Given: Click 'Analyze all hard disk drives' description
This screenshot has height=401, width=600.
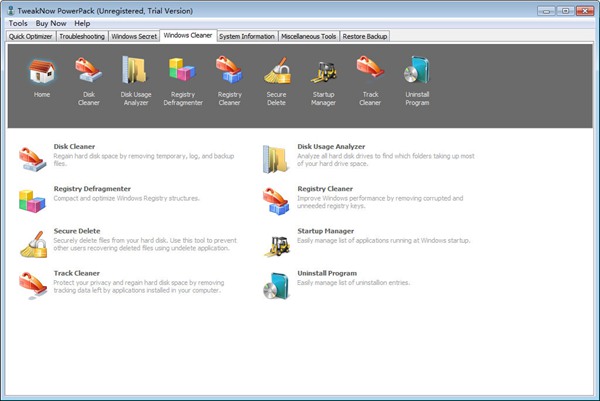Looking at the screenshot, I should pyautogui.click(x=386, y=160).
